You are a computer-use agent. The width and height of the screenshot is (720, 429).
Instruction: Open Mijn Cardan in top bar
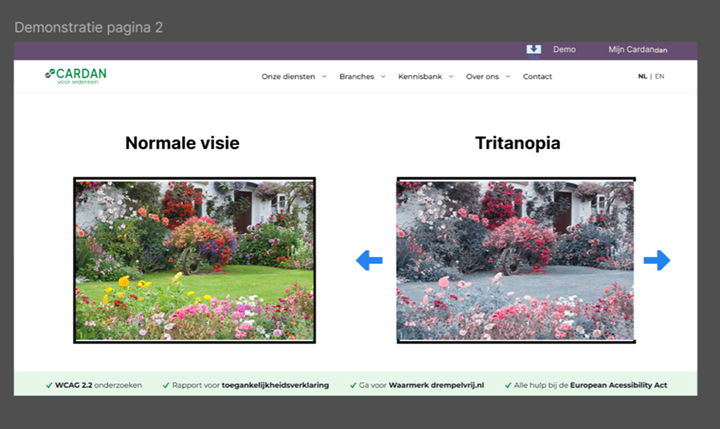pyautogui.click(x=637, y=49)
